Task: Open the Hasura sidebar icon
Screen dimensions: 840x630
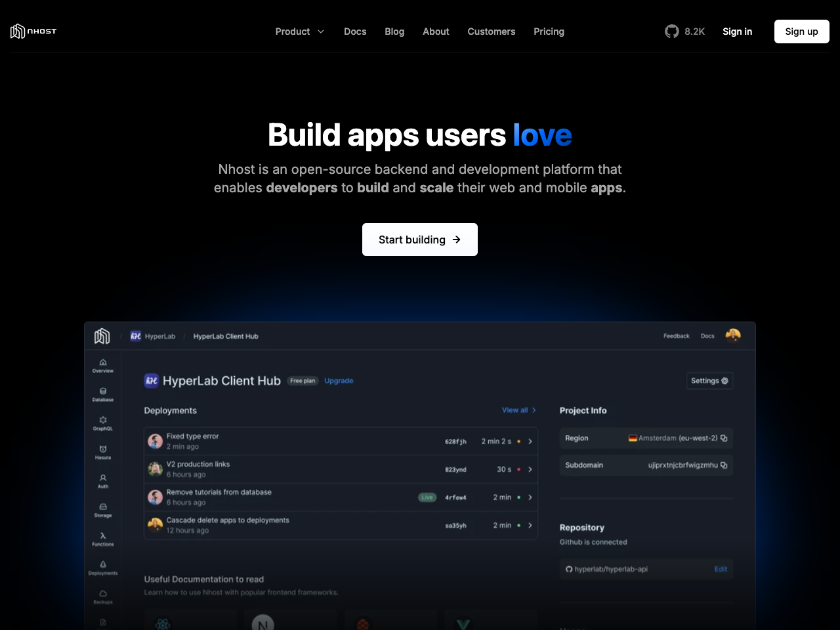Action: [103, 452]
